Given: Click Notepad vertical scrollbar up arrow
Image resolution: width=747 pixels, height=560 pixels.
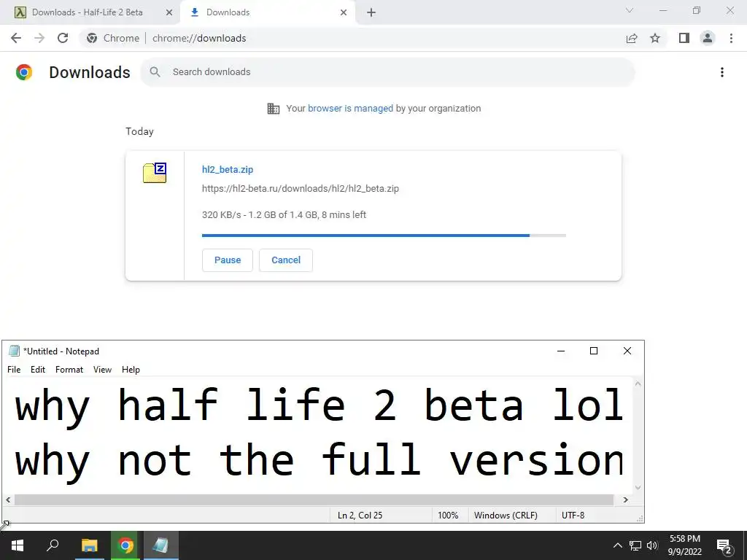Looking at the screenshot, I should click(638, 384).
